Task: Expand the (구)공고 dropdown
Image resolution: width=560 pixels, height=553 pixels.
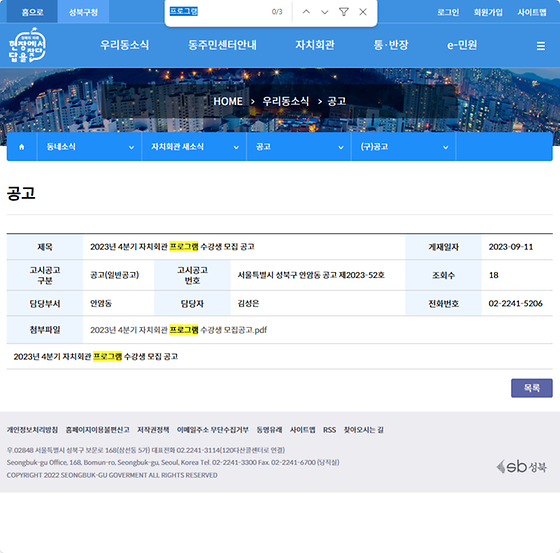Action: point(404,147)
